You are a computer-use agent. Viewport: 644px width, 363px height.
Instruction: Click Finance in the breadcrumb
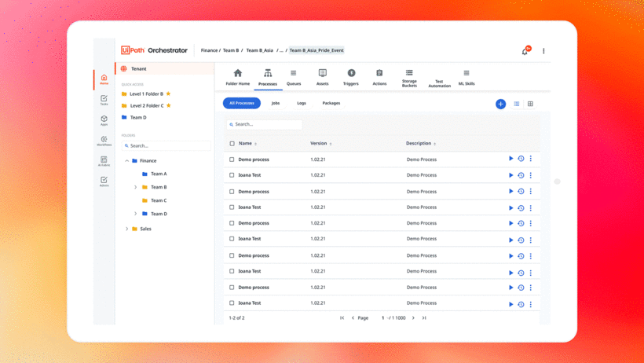tap(209, 50)
